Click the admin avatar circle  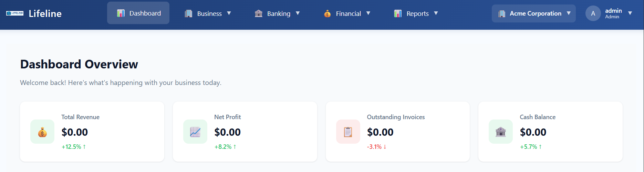(x=593, y=13)
